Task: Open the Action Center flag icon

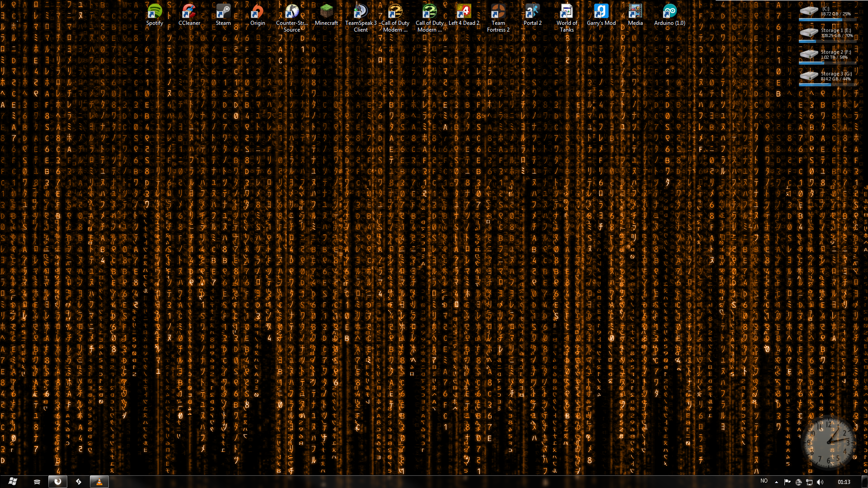Action: 788,482
